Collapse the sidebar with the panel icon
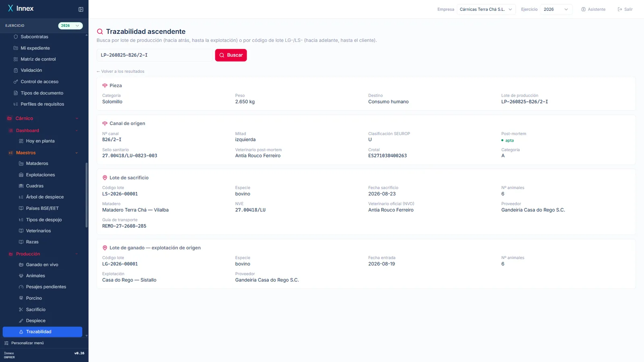Screen dimensions: 644x362 coord(81,9)
